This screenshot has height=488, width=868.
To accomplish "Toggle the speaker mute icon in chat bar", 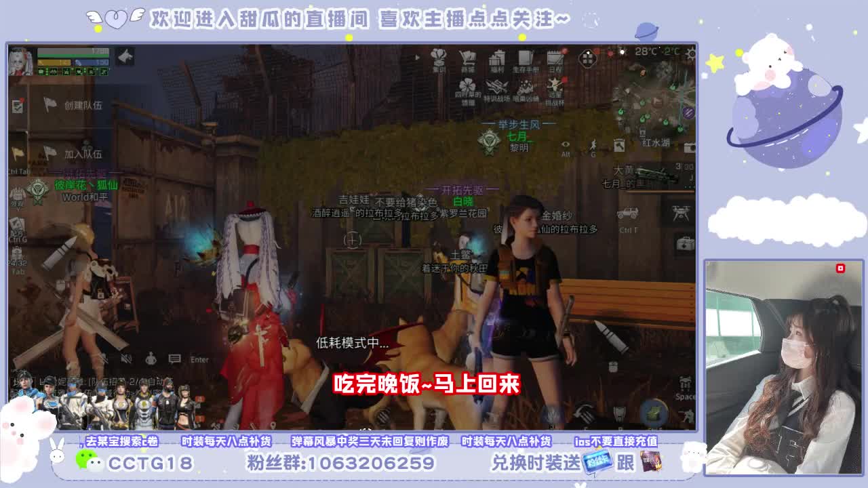I will (126, 359).
